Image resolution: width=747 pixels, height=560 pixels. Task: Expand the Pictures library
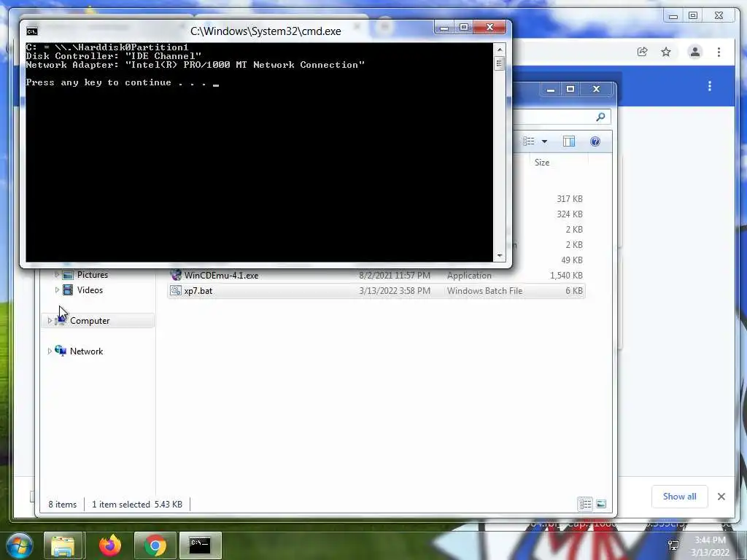(x=57, y=275)
